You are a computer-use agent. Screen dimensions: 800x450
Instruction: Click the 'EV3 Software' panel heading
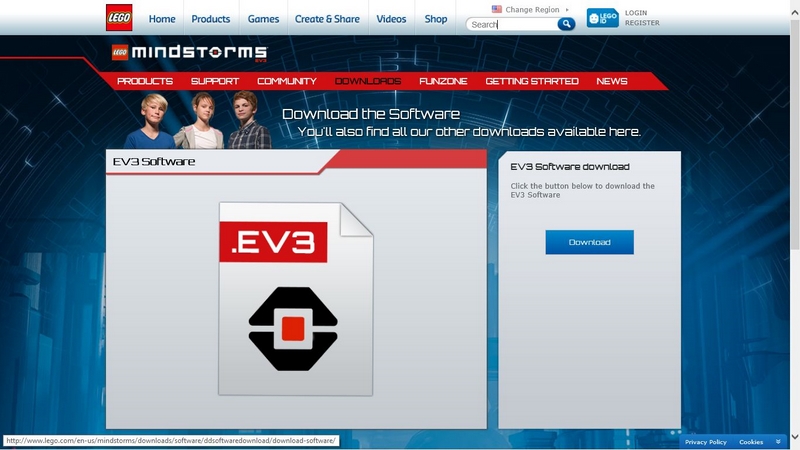pos(154,162)
